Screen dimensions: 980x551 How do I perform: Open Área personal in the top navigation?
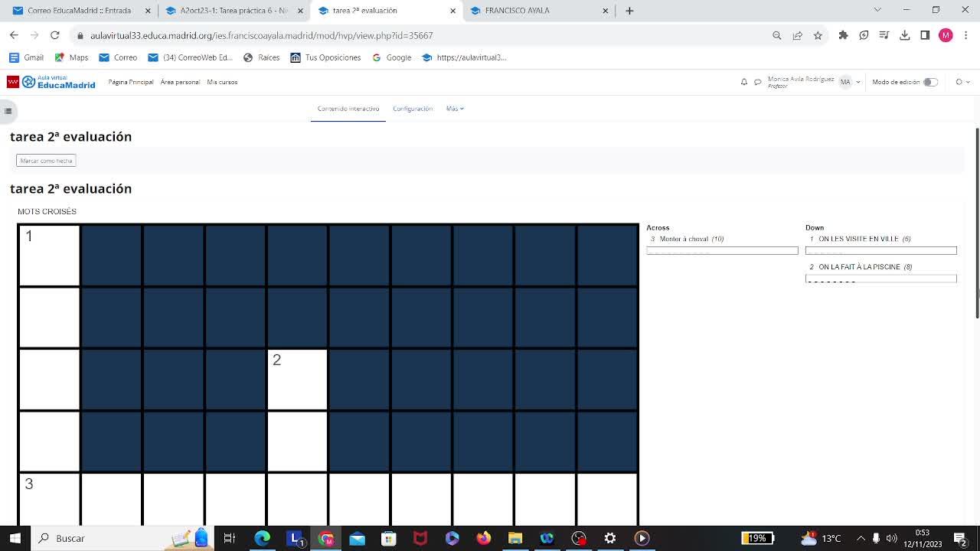(x=180, y=82)
